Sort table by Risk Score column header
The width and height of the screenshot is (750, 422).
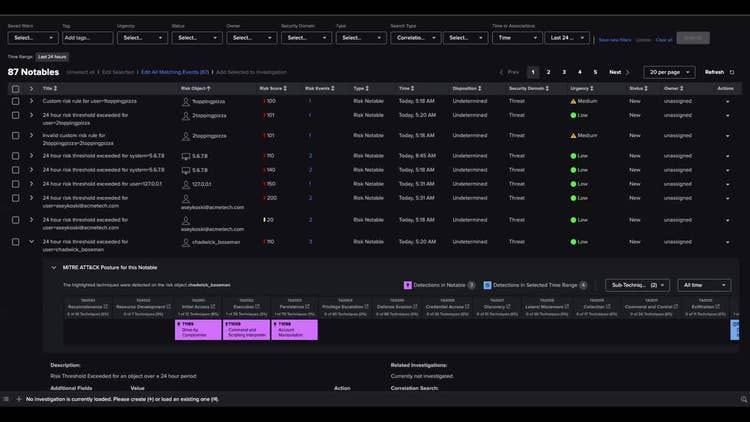pos(271,88)
